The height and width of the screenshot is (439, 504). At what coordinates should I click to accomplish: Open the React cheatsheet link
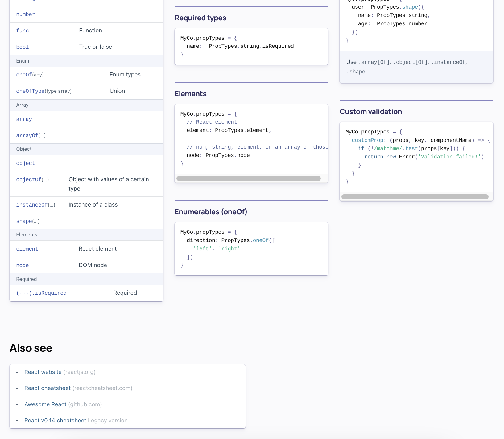48,388
